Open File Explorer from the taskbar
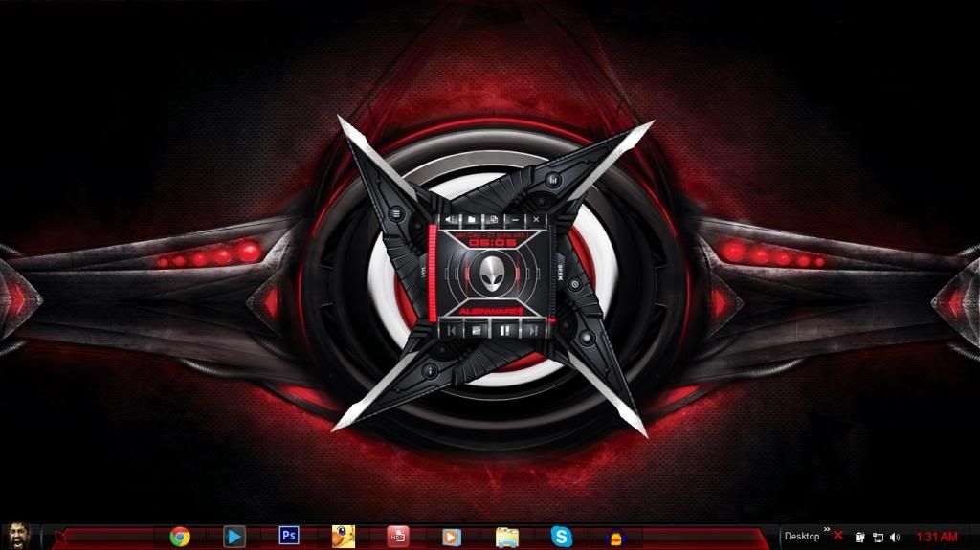 [x=507, y=537]
